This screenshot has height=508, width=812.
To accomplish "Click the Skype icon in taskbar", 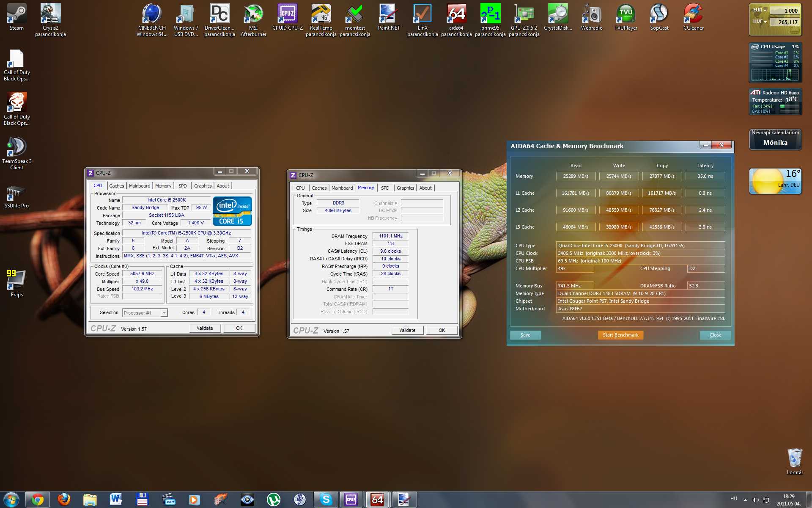I will tap(326, 500).
